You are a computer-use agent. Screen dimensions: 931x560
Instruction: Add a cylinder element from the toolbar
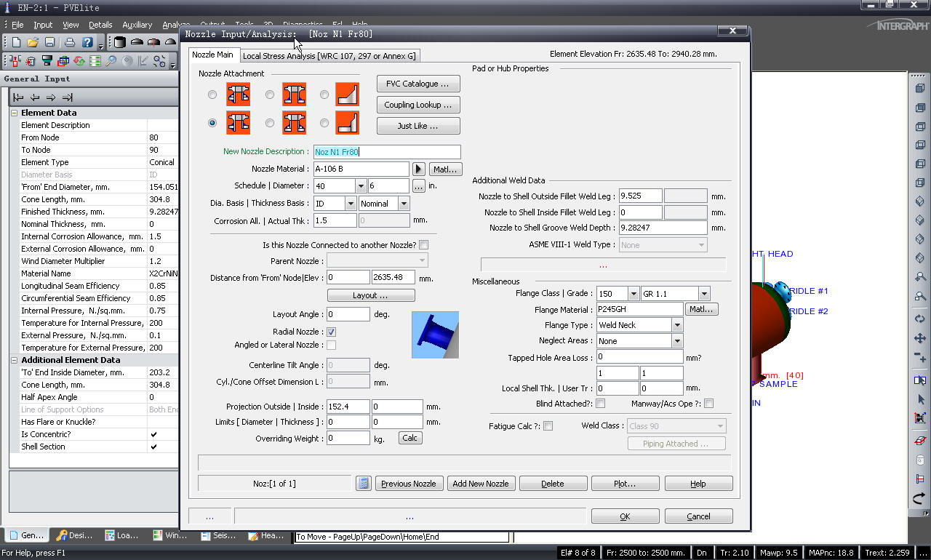120,43
